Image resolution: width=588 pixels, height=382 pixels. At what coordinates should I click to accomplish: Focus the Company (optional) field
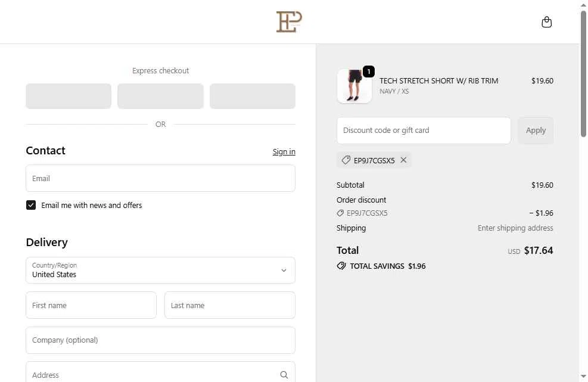160,340
